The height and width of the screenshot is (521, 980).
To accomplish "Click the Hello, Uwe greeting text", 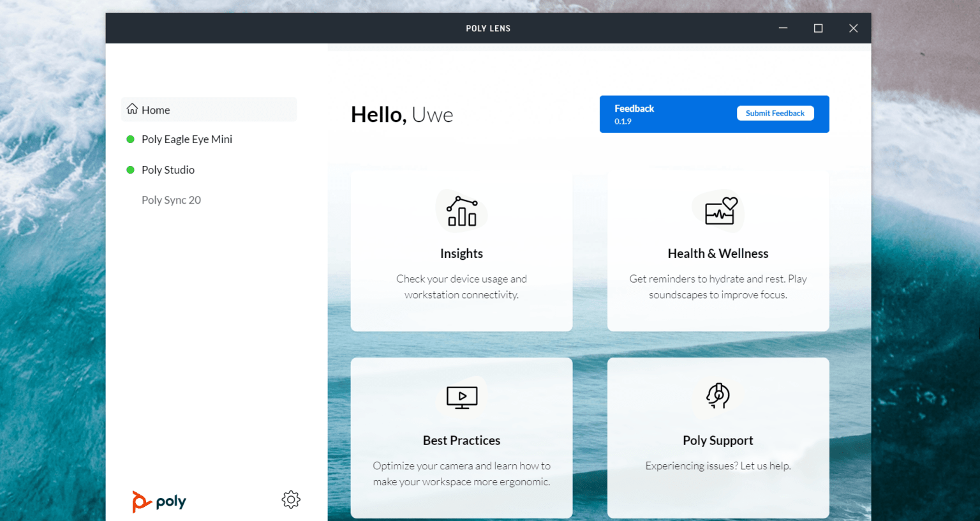I will (402, 114).
